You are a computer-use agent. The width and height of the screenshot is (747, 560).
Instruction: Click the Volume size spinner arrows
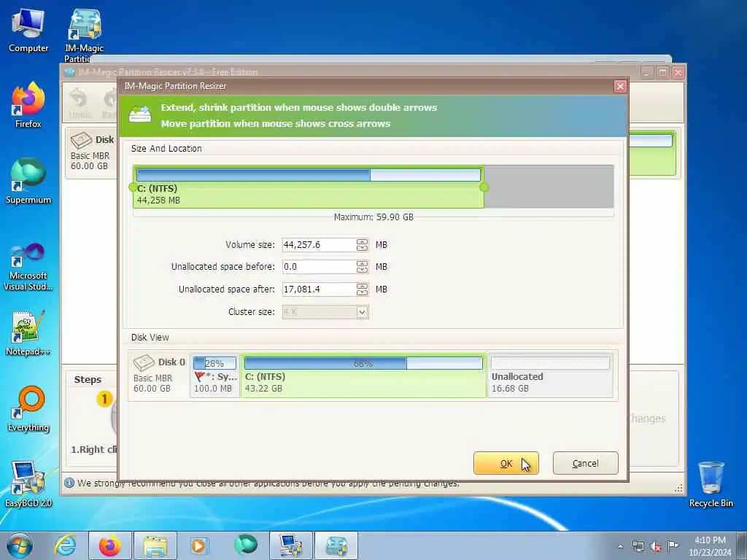pos(362,245)
